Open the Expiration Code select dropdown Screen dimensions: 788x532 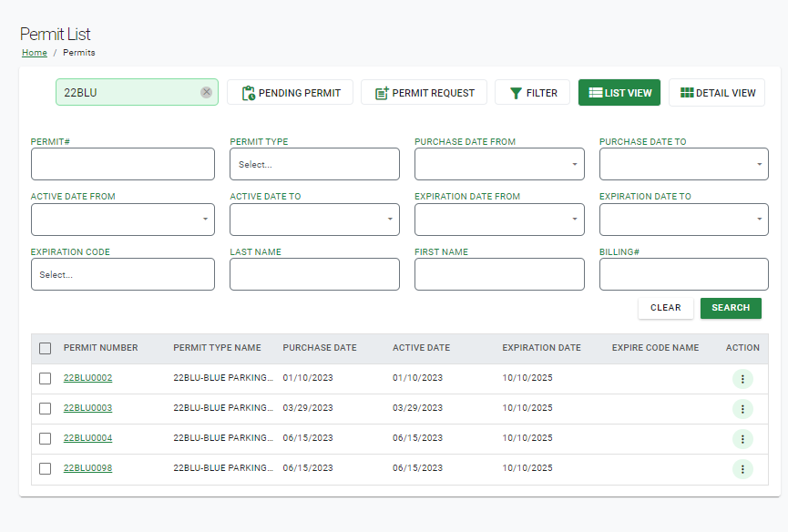(123, 274)
